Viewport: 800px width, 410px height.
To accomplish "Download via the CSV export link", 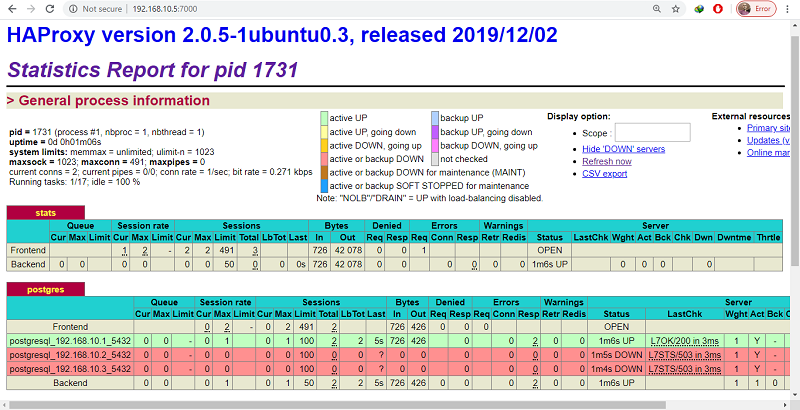I will (605, 173).
